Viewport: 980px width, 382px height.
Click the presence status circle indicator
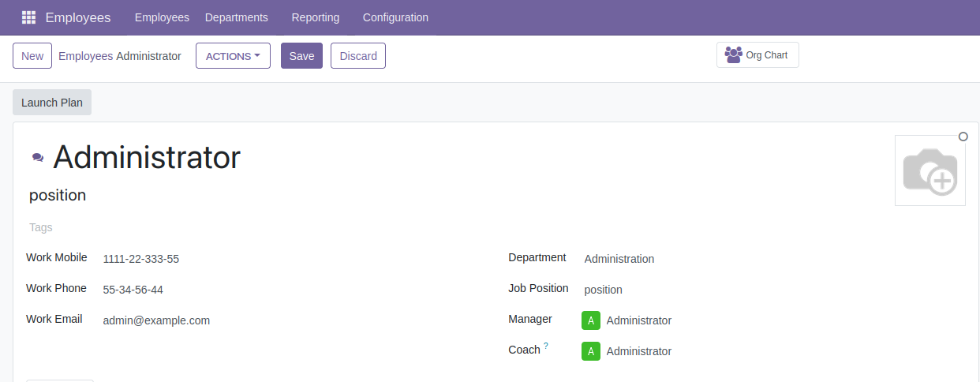pyautogui.click(x=963, y=137)
